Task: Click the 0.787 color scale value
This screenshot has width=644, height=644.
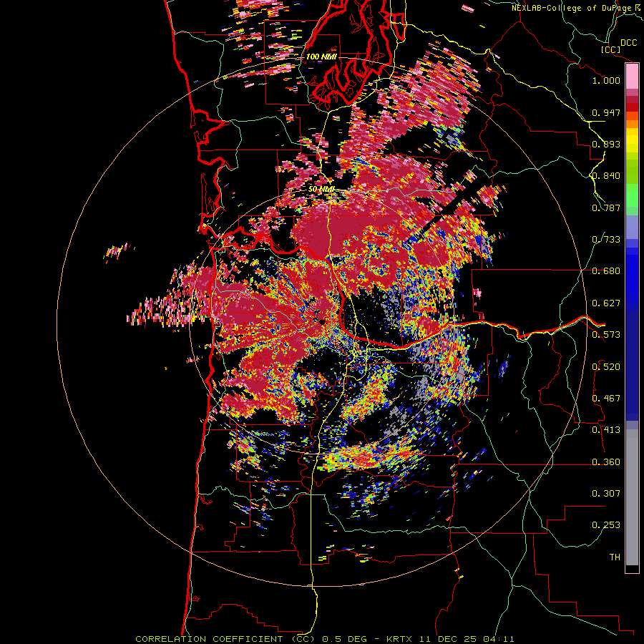Action: tap(606, 208)
